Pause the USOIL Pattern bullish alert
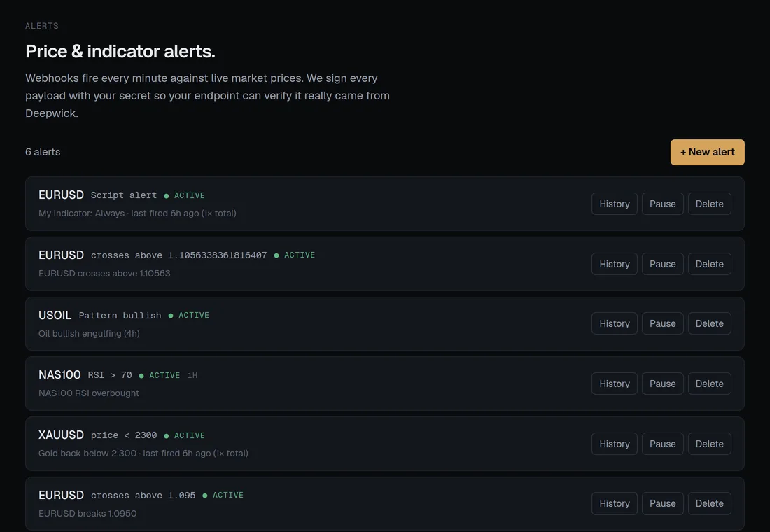 coord(662,323)
